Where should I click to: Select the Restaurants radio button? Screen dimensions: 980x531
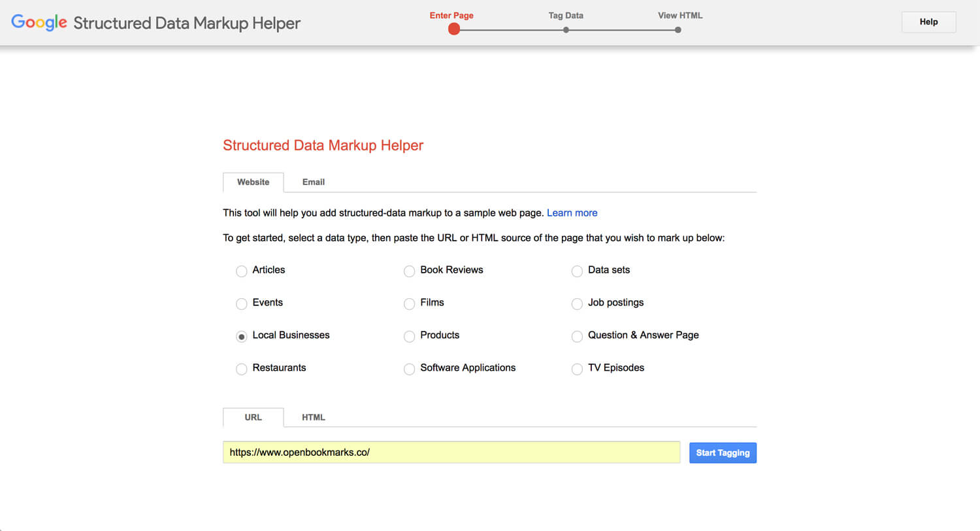[x=242, y=369]
